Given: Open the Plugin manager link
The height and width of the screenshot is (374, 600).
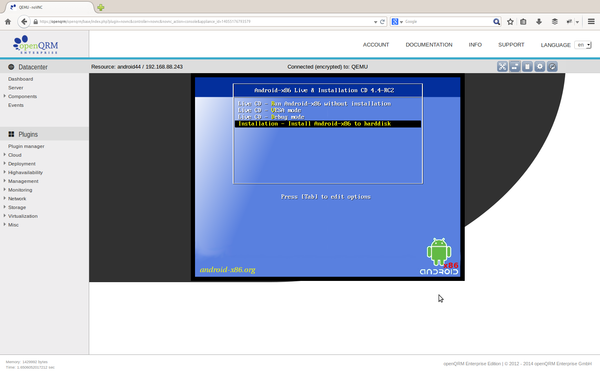Looking at the screenshot, I should (26, 146).
